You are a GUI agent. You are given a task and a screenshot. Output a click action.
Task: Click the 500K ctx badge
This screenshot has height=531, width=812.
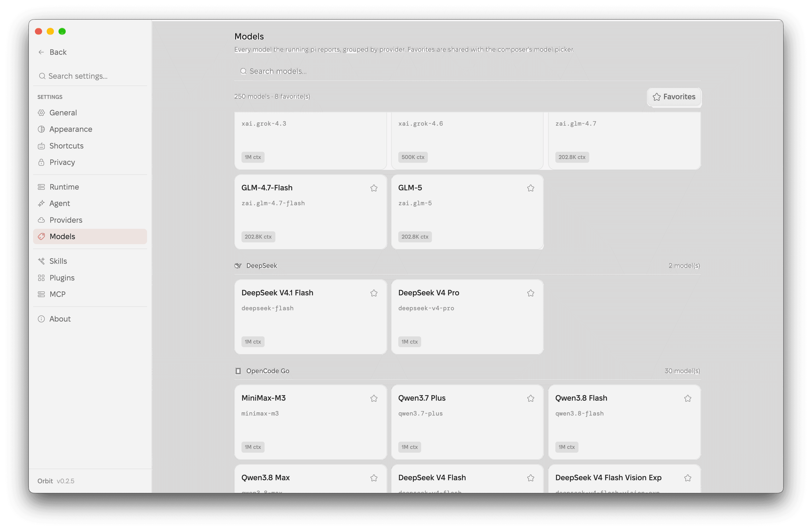tap(413, 157)
